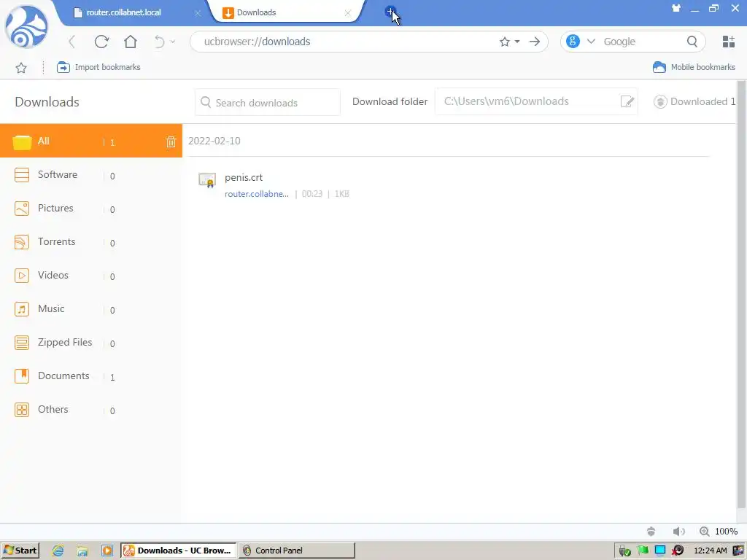Click the bookmarks bar star icon
Viewport: 747px width, 560px height.
(21, 68)
